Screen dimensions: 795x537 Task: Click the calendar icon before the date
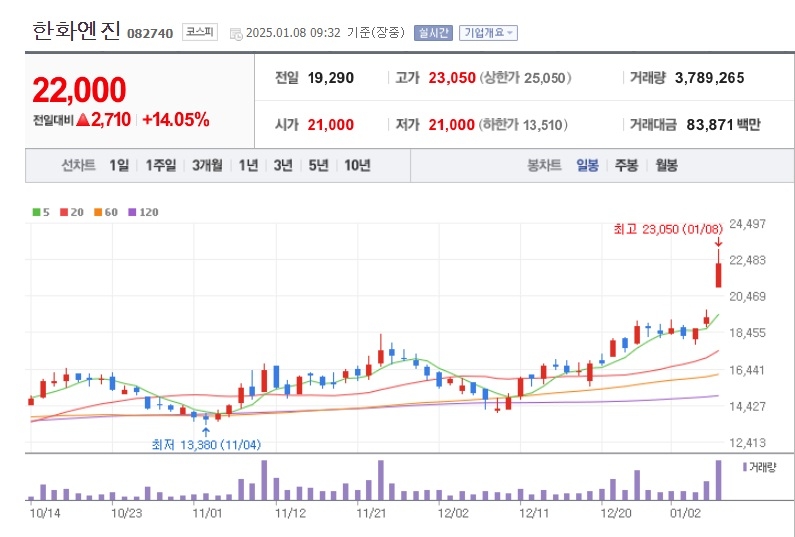236,34
